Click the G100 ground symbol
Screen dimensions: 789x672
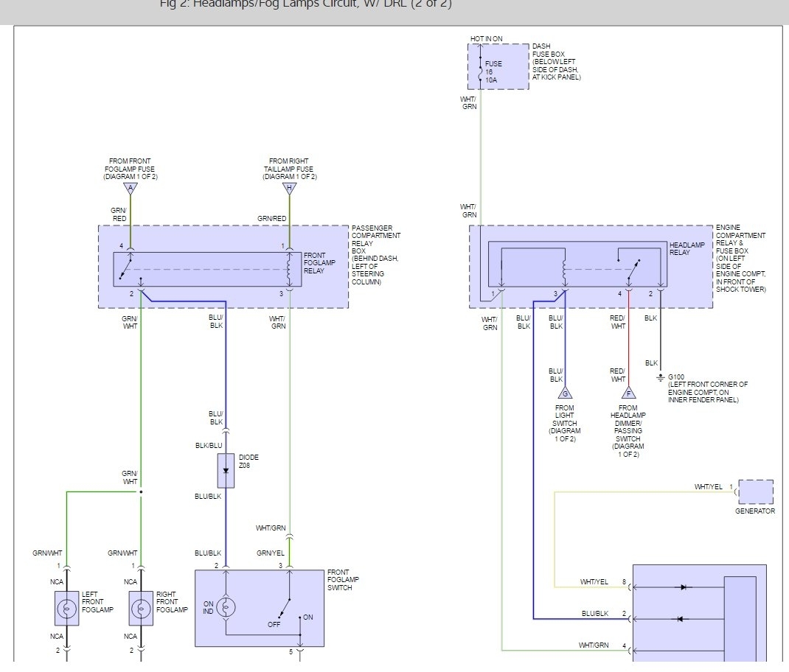point(661,378)
